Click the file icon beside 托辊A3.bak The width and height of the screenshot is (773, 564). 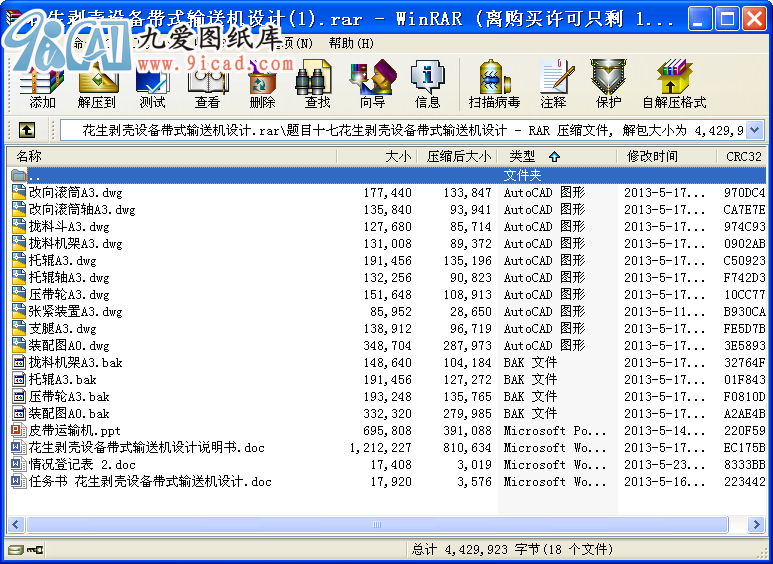coord(19,379)
